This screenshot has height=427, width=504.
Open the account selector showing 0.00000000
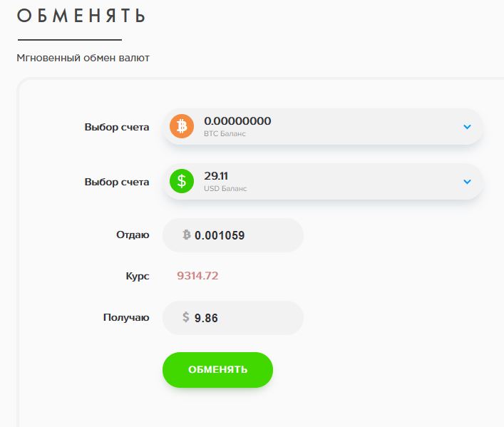click(x=322, y=127)
